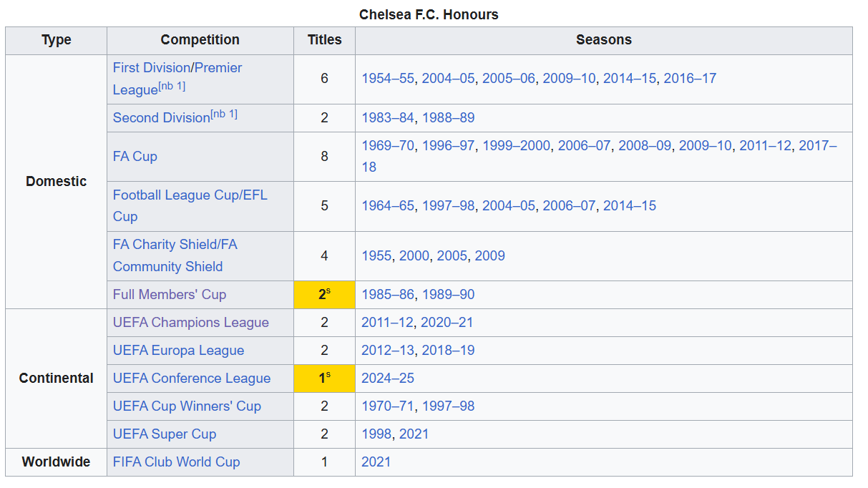Open the Second Division competition link
This screenshot has width=868, height=488.
click(162, 118)
